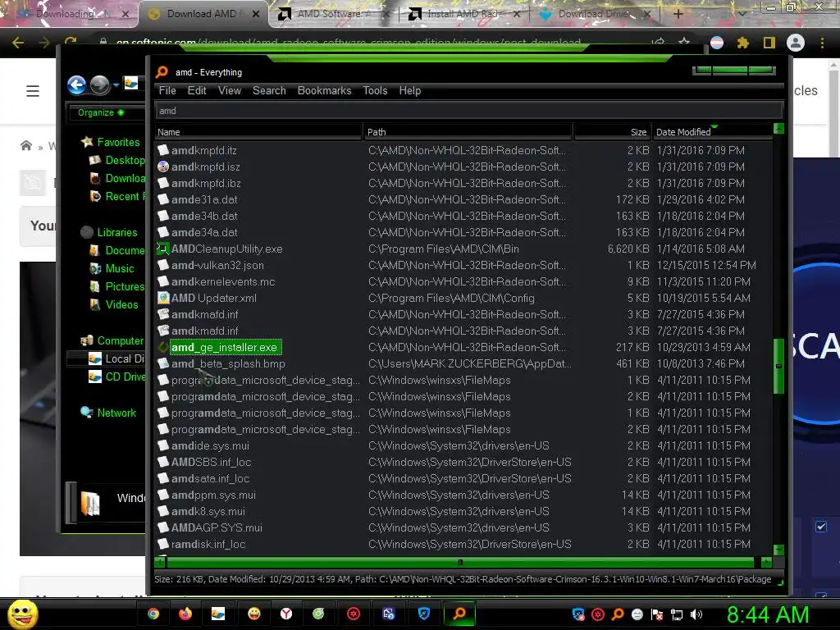Click the amdkernelevents.mc file entry
The image size is (840, 630).
pos(223,282)
